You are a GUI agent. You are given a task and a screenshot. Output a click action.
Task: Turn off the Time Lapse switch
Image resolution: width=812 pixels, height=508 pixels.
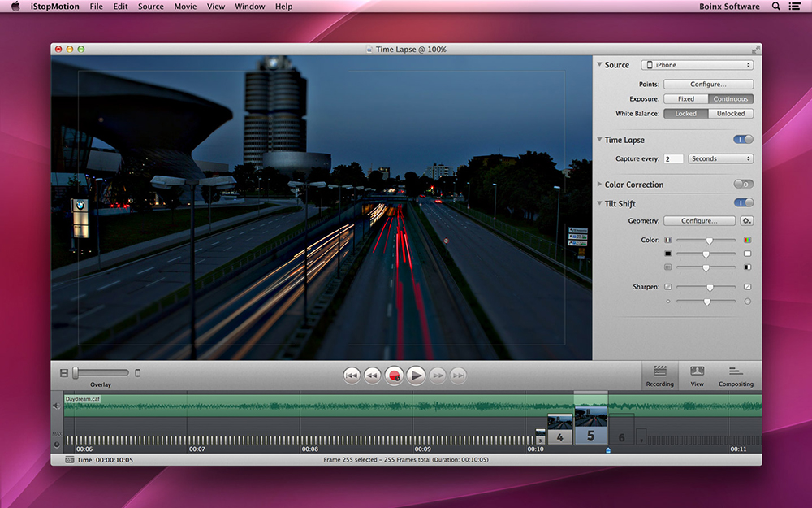(x=743, y=140)
